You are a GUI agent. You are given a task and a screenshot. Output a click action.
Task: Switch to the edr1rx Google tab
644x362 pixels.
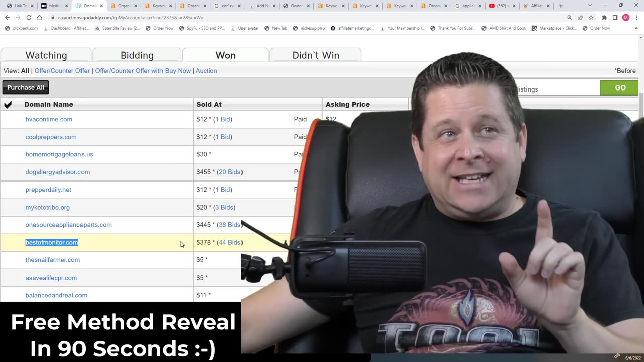click(x=227, y=6)
